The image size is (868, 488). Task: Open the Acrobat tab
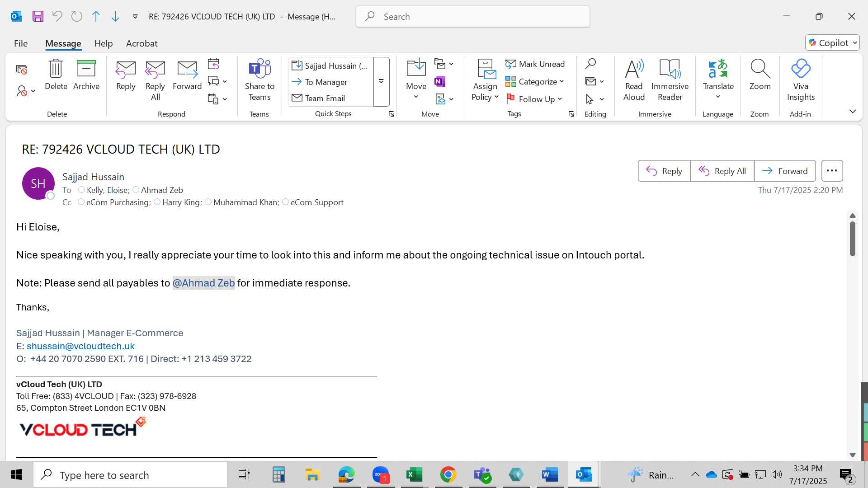pyautogui.click(x=142, y=43)
